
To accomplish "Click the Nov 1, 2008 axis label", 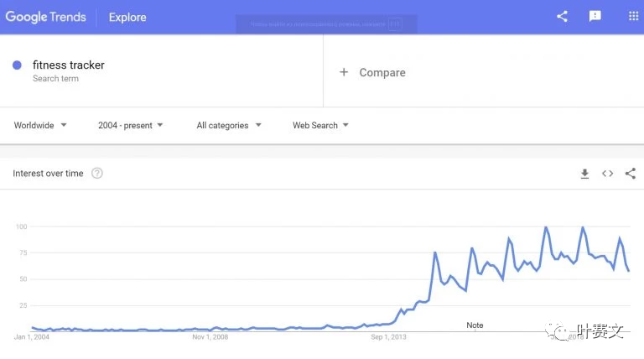I will 210,337.
